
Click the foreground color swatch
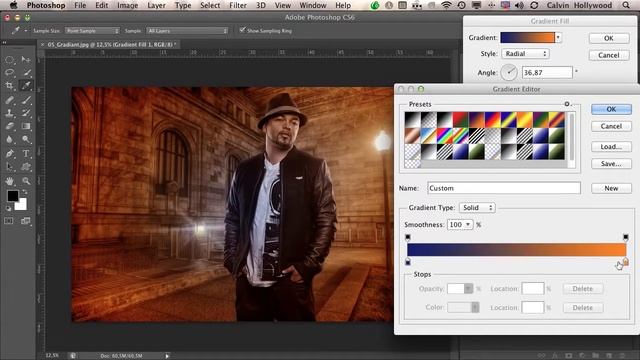(x=12, y=196)
